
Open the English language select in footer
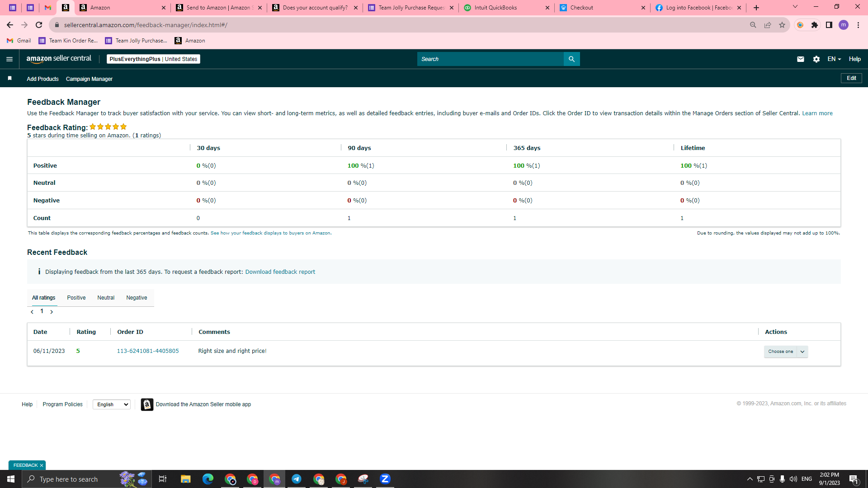pyautogui.click(x=112, y=404)
